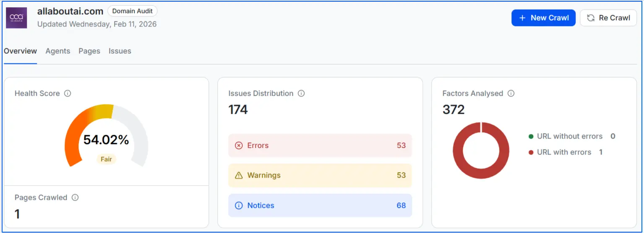The image size is (644, 233).
Task: Click the Pages Crawled info icon
Action: tap(75, 197)
